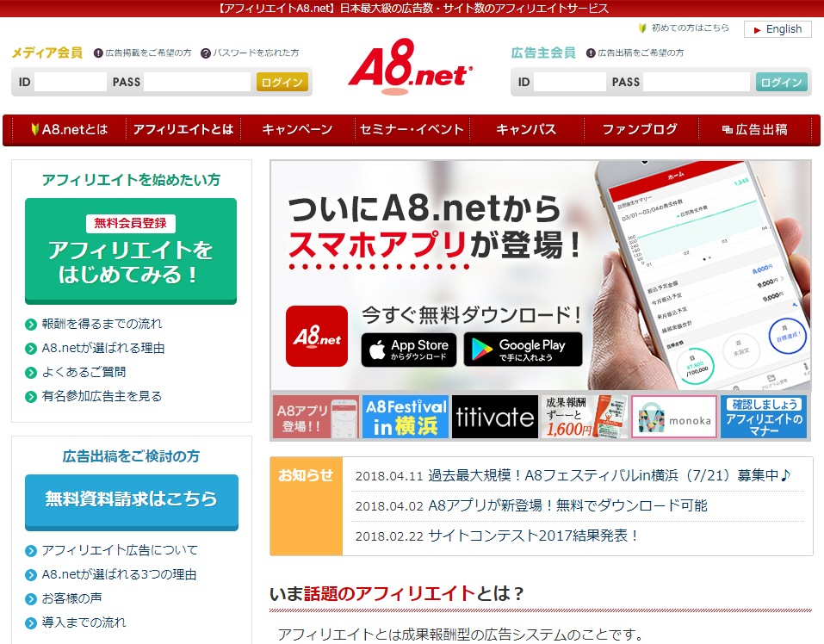Open the セミナー・イベント menu item
The width and height of the screenshot is (824, 644).
(412, 130)
